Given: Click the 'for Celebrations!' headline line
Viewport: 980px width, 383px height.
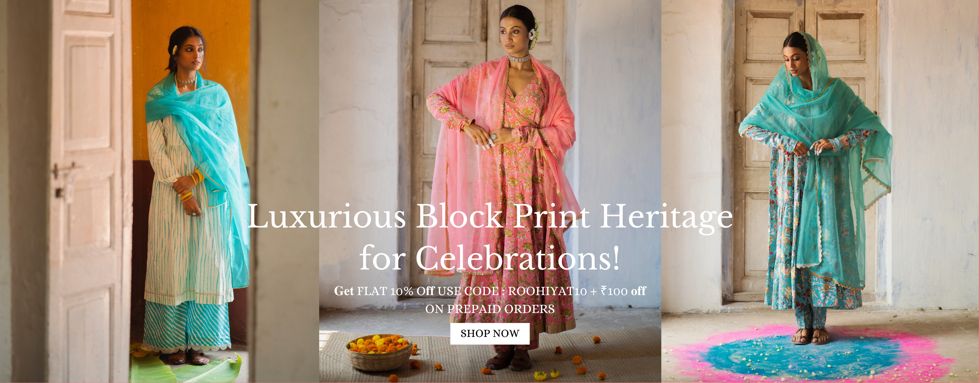Looking at the screenshot, I should click(490, 258).
